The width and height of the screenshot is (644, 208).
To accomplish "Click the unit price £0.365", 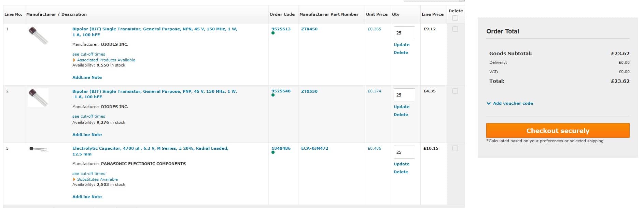I will point(374,29).
